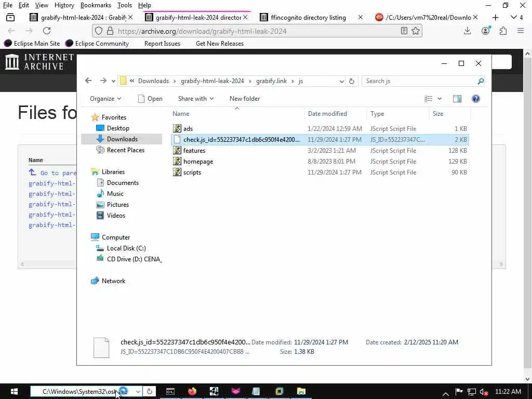Click the search magnifier icon in Explorer
This screenshot has width=532, height=399.
[x=481, y=81]
